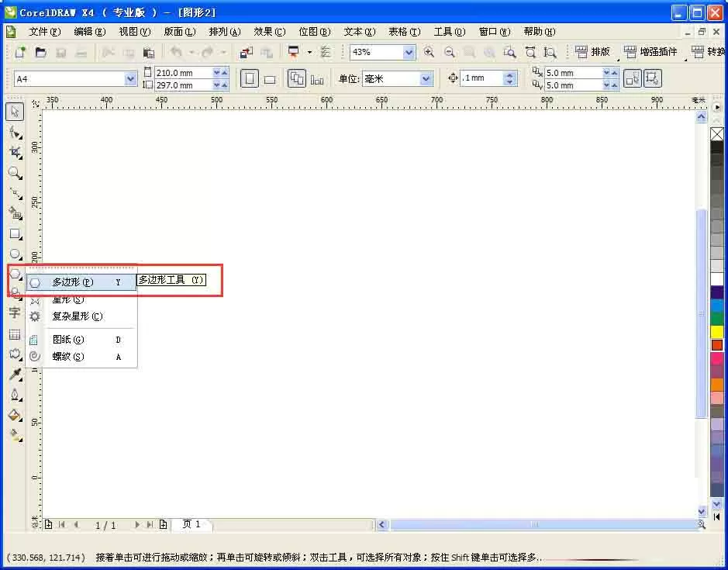Select the Smart Fill tool
Viewport: 728px width, 570px height.
coord(15,213)
